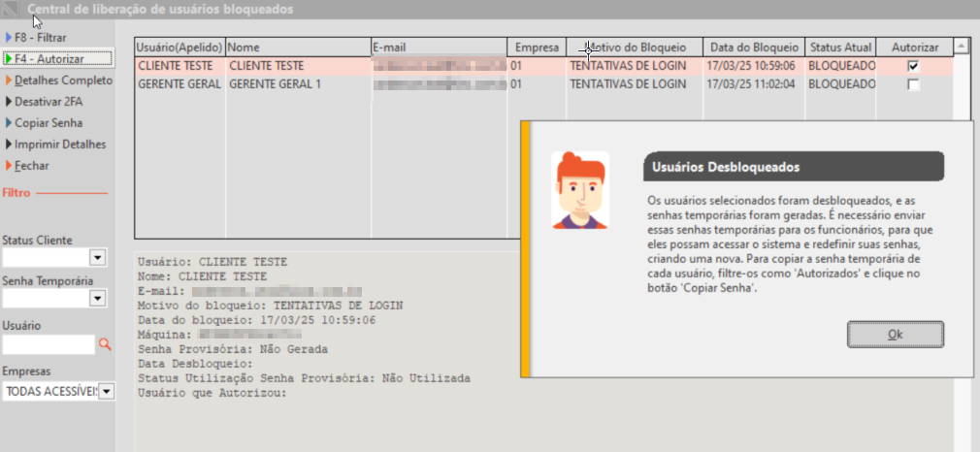Sort by the Nome column header
The height and width of the screenshot is (452, 980).
[298, 48]
